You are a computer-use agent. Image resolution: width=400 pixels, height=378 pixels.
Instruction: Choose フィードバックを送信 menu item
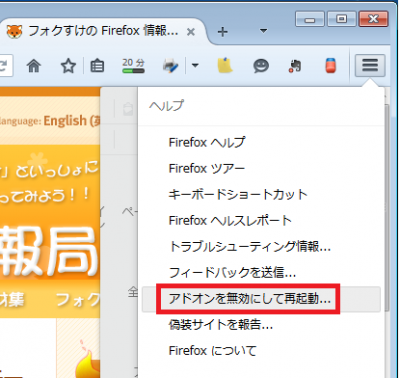[x=261, y=273]
